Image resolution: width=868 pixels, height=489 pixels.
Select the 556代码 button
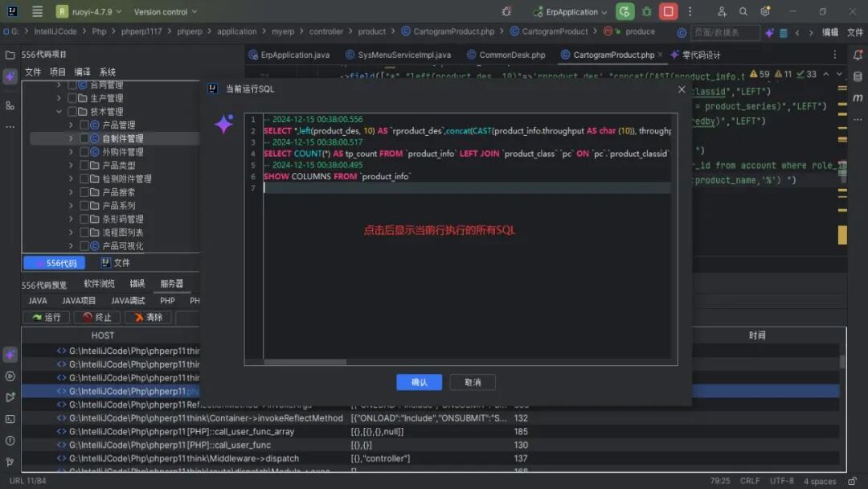pos(55,263)
